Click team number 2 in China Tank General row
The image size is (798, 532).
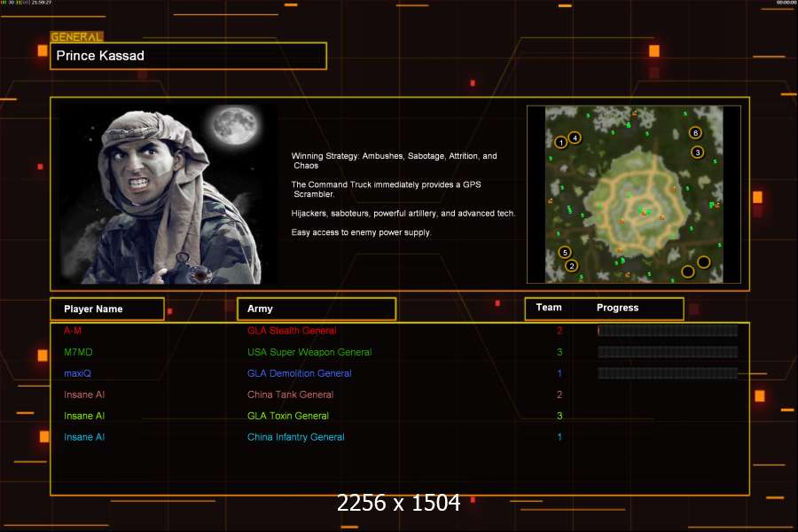(559, 395)
